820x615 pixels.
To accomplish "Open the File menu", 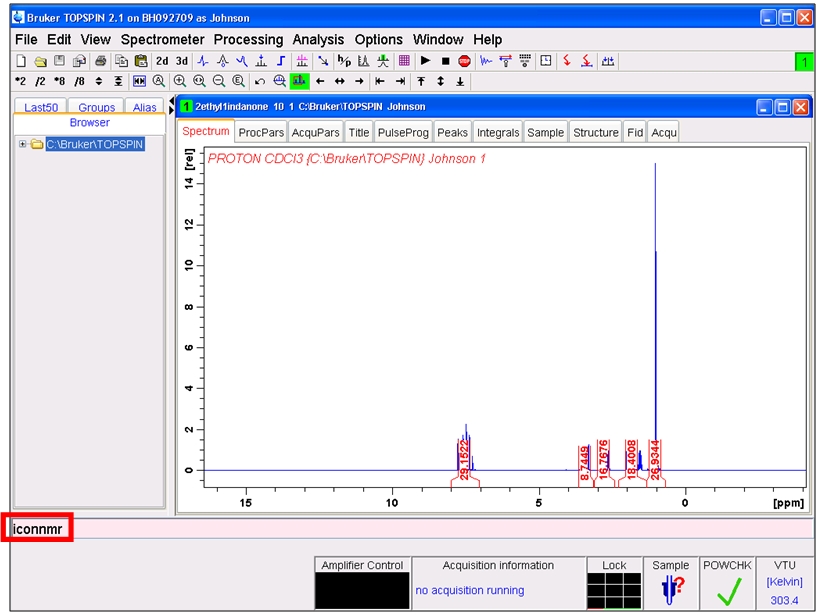I will 26,40.
